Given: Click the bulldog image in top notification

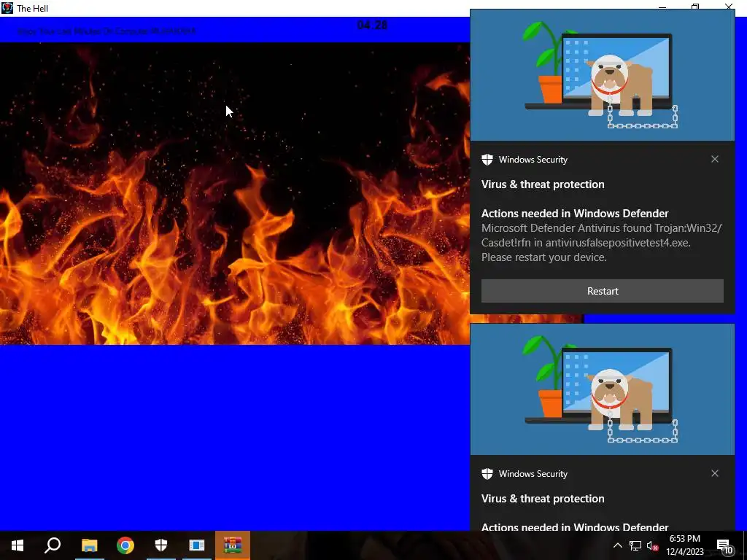Looking at the screenshot, I should (602, 75).
